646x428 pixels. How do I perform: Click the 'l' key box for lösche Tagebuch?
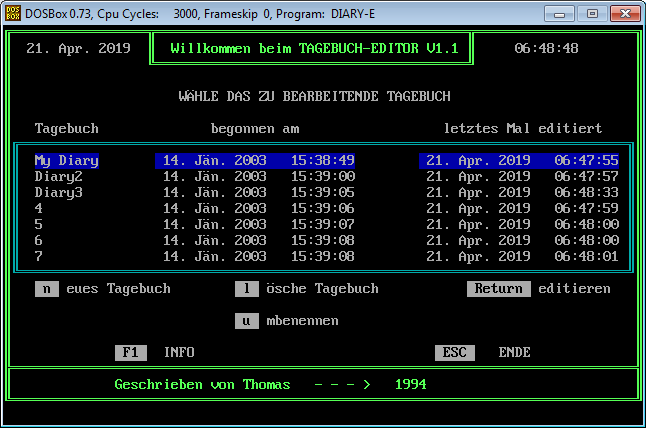(246, 289)
